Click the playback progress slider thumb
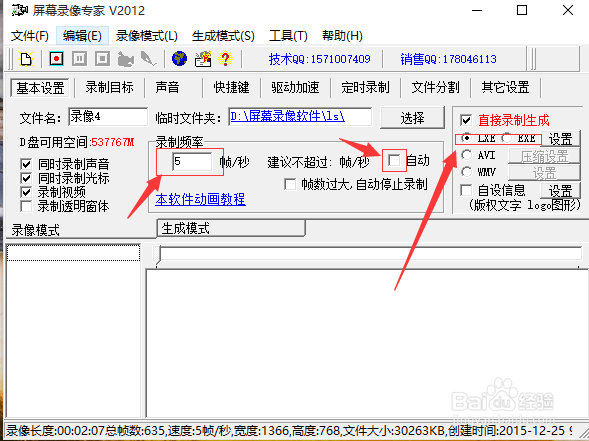The image size is (589, 441). pyautogui.click(x=157, y=255)
